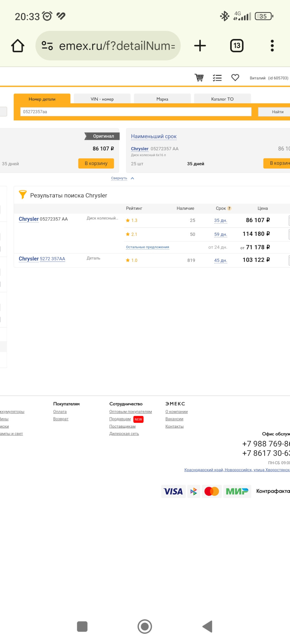Click the Цена column header

[262, 208]
